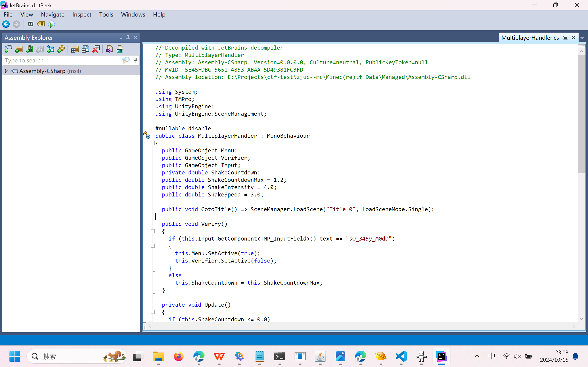Click Open from NuGet Packages icon
The height and width of the screenshot is (367, 588).
tap(50, 49)
